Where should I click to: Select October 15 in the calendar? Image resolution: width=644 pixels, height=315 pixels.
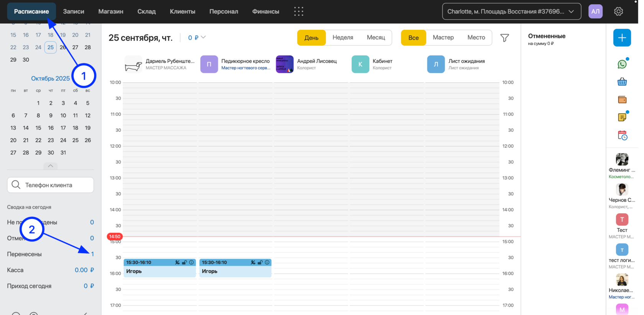pos(38,128)
